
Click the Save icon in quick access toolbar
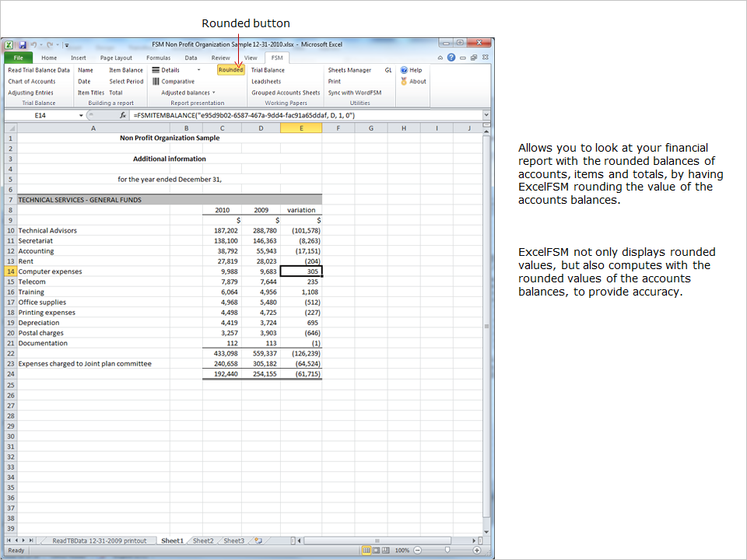pyautogui.click(x=23, y=45)
